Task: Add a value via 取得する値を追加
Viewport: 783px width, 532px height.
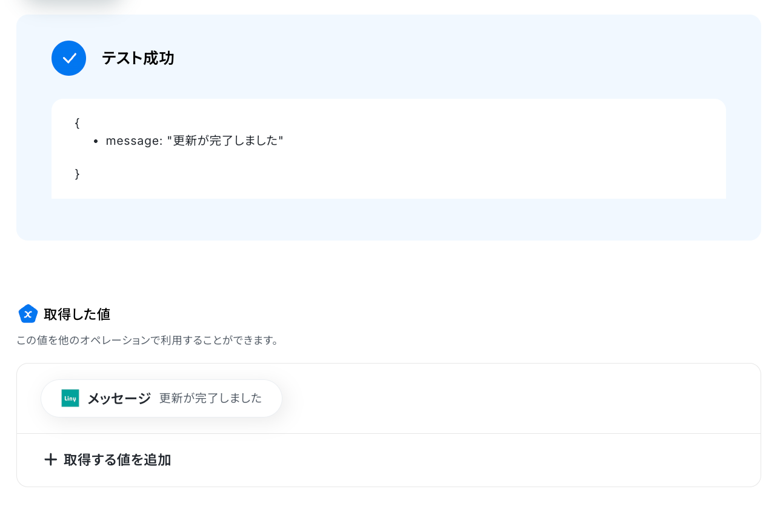Action: (x=108, y=460)
